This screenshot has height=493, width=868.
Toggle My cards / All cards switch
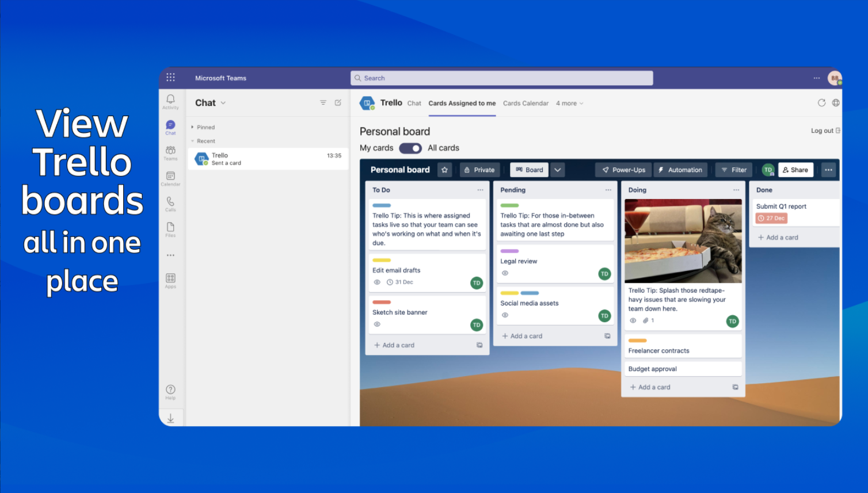(410, 148)
